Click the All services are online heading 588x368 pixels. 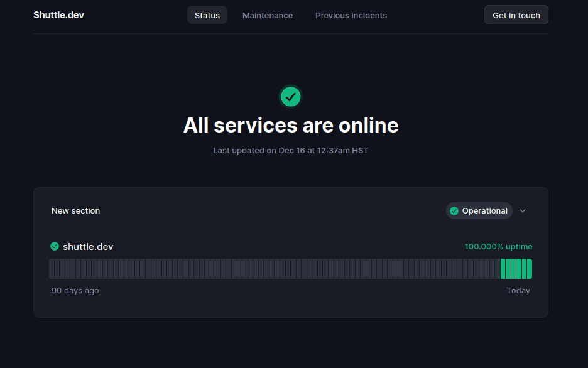pos(291,126)
